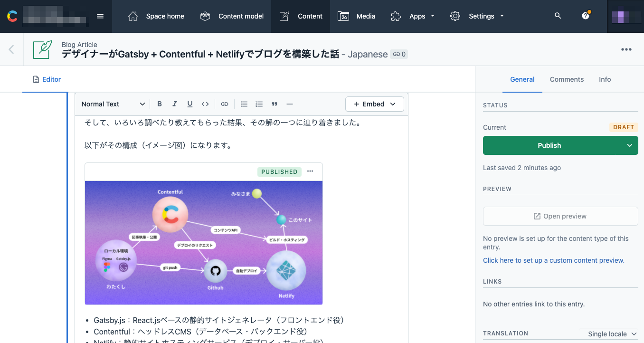Screen dimensions: 644x343
Task: Open the Embed dropdown
Action: pos(375,104)
